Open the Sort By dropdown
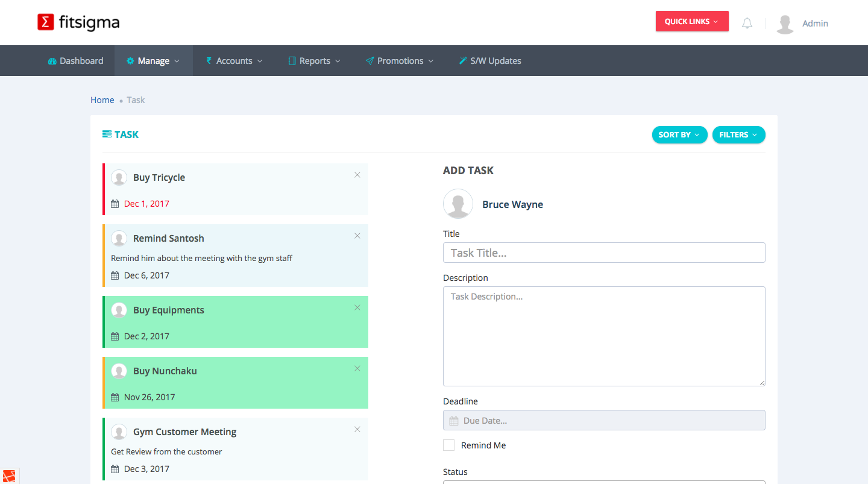 (x=679, y=135)
